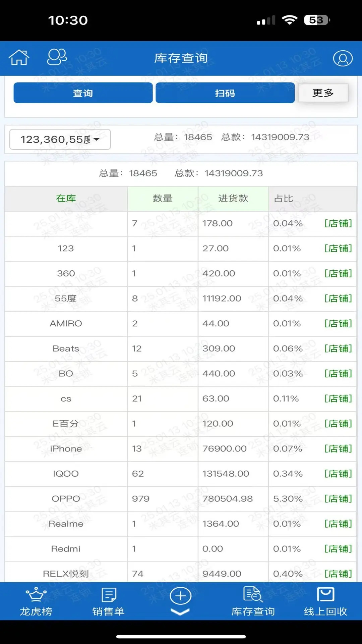Click the 11192.00 purchase amount

click(222, 299)
